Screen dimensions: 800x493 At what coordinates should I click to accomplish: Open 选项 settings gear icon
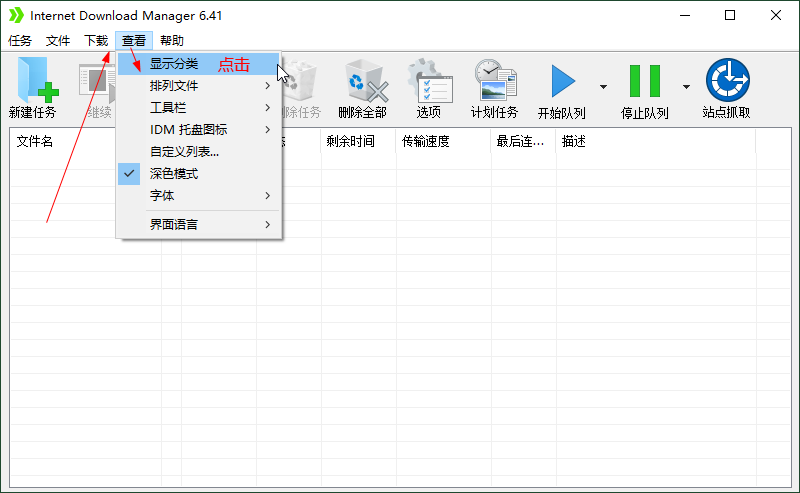pyautogui.click(x=430, y=80)
